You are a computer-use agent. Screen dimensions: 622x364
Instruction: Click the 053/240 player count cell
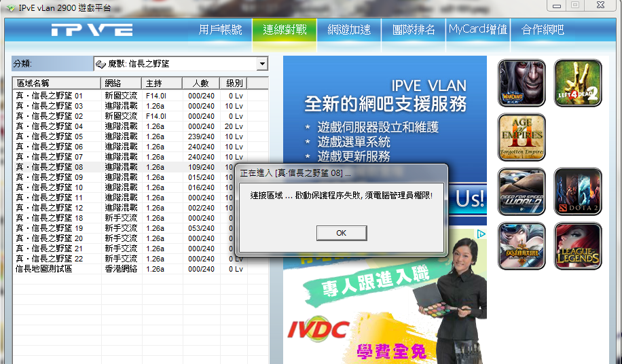coord(201,228)
